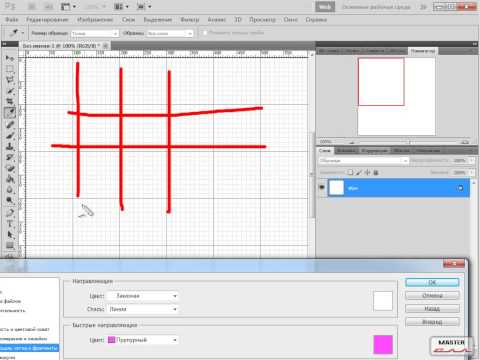Click Navigator zoom in icon

[x=466, y=142]
